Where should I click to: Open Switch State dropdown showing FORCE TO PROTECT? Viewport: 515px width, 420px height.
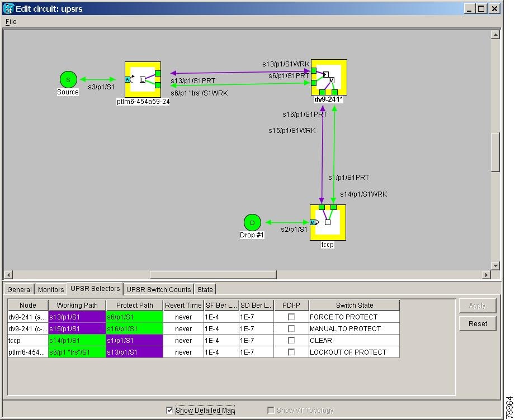click(355, 317)
